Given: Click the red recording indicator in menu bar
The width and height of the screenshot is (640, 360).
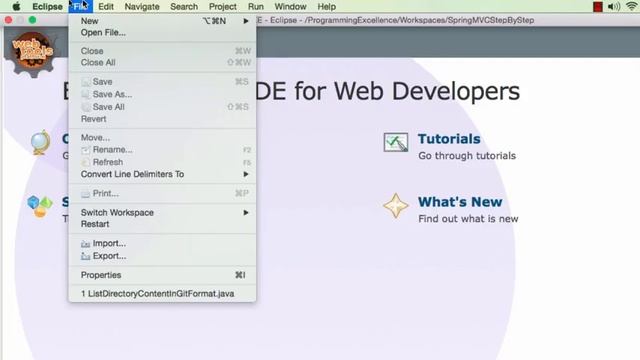Looking at the screenshot, I should tap(598, 7).
